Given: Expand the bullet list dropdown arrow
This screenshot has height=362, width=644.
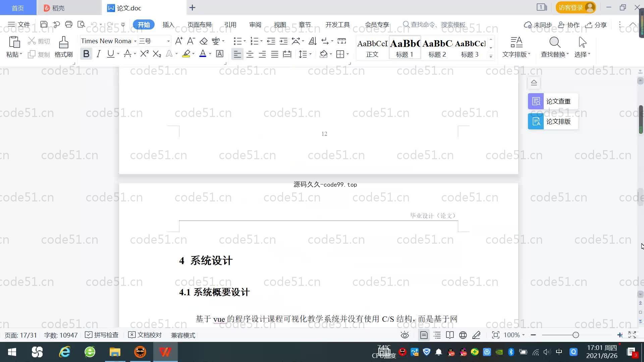Looking at the screenshot, I should 245,41.
